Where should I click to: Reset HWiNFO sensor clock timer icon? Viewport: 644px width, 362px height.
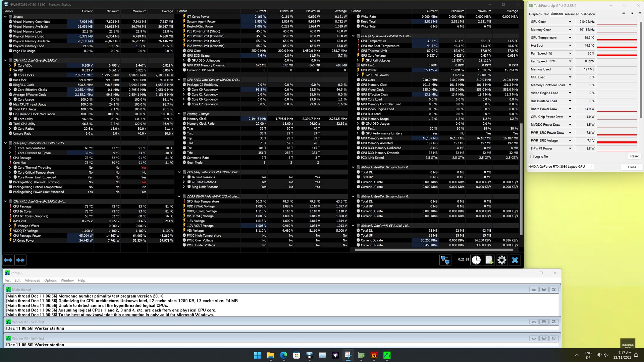(476, 260)
